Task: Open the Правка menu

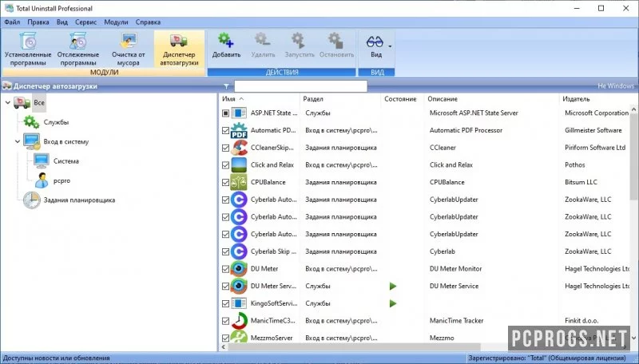Action: pyautogui.click(x=38, y=22)
